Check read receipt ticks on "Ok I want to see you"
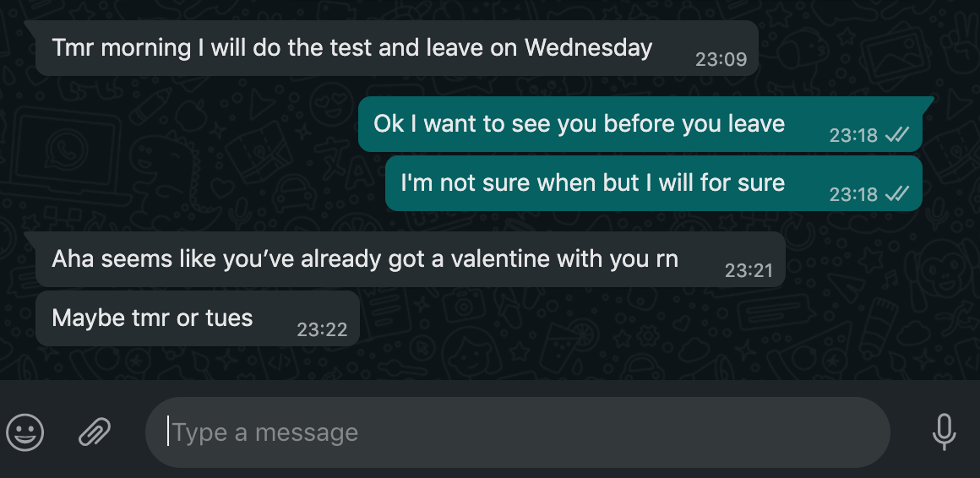Screen dimensions: 980x478 [897, 134]
